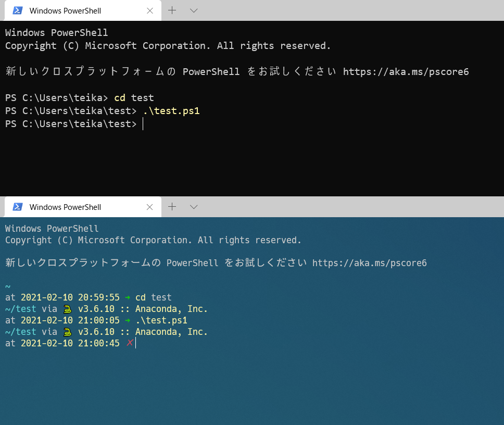The width and height of the screenshot is (504, 425).
Task: Close the PowerShell tab in the top terminal
Action: coord(150,10)
